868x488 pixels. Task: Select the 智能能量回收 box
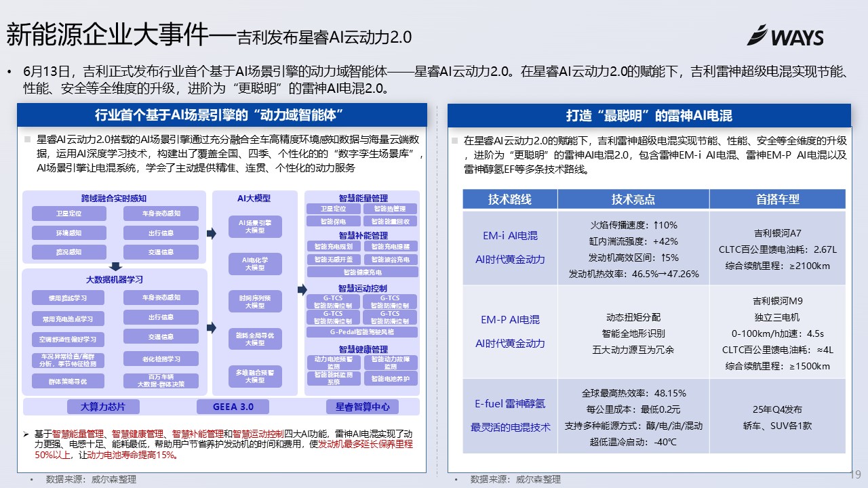390,221
